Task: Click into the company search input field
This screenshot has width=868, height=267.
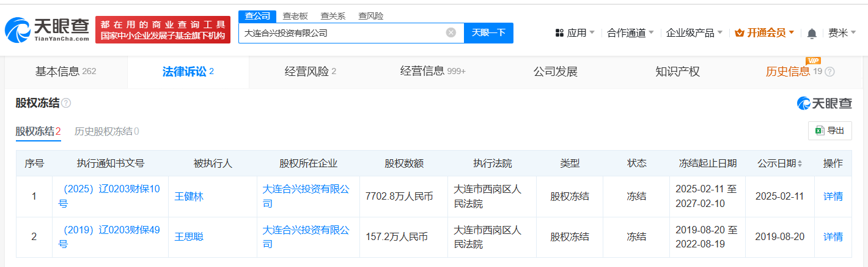Action: click(342, 33)
